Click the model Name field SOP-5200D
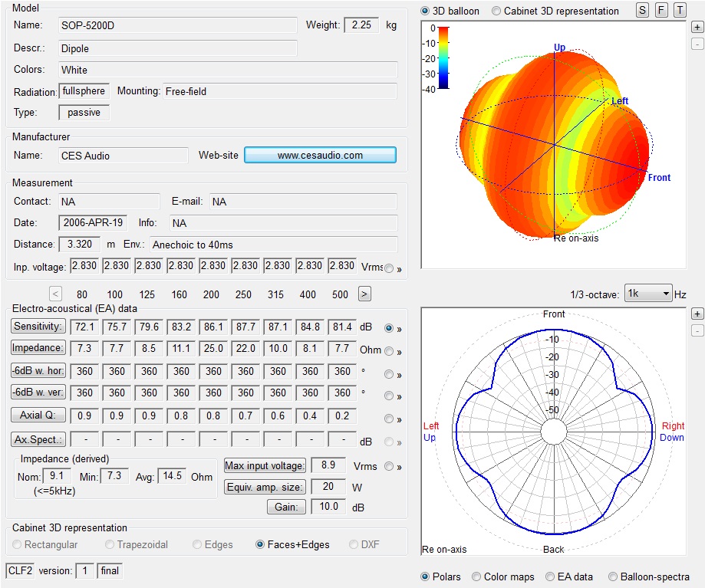 pos(177,25)
